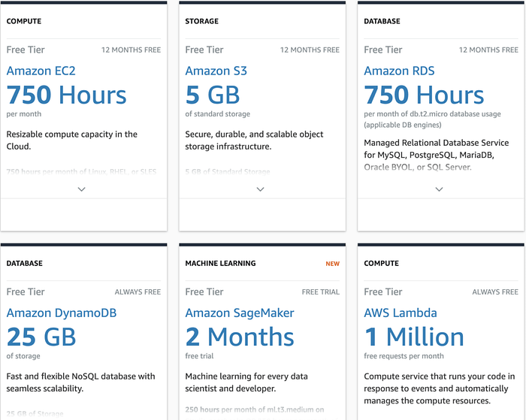Click ALWAYS FREE label on DynamoDB card
Image resolution: width=526 pixels, height=420 pixels.
(x=138, y=292)
